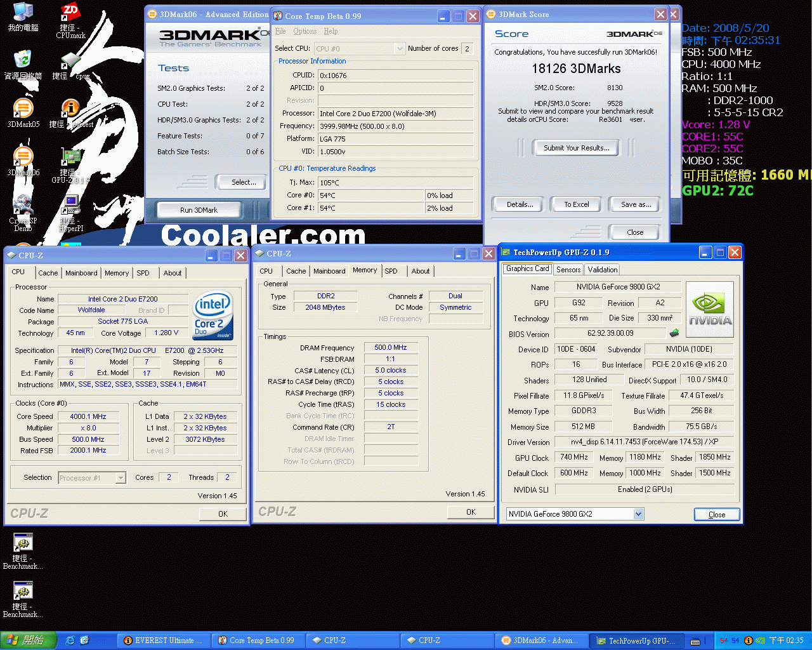Viewport: 812px width, 650px height.
Task: Click OK in left CPU-Z window
Action: [223, 514]
